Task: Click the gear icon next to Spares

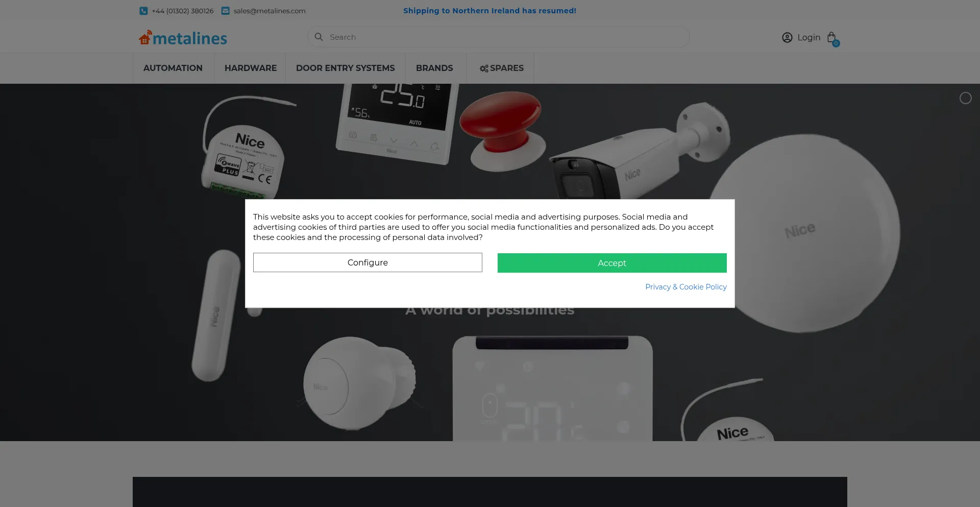Action: tap(483, 68)
